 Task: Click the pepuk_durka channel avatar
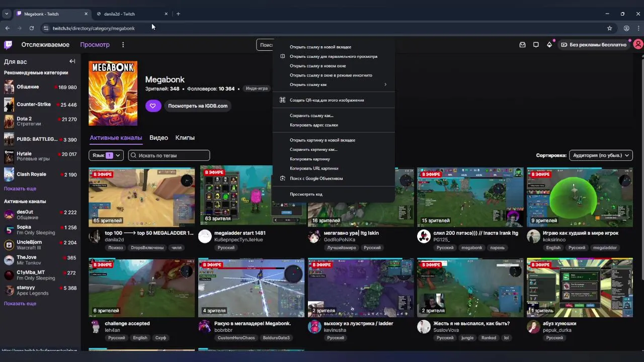[533, 327]
